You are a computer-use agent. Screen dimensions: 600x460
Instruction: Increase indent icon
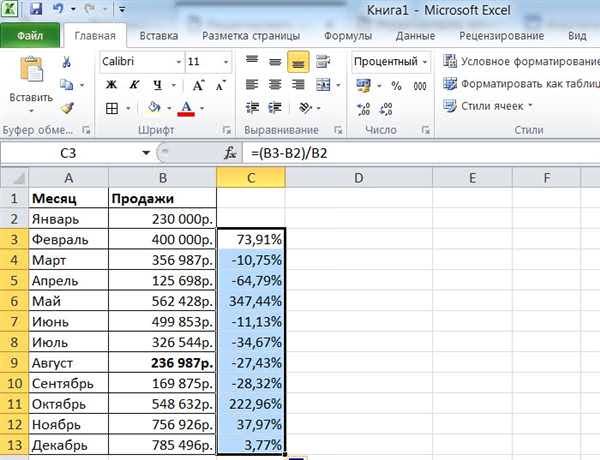[x=275, y=108]
